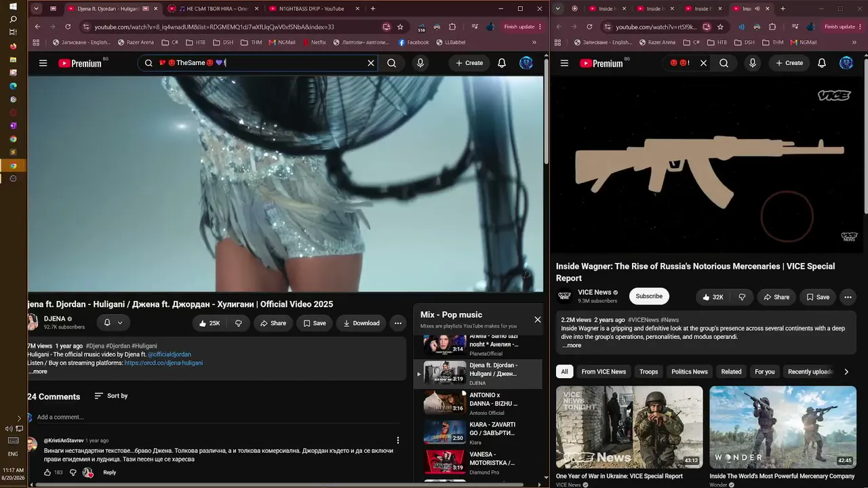This screenshot has height=488, width=868.
Task: Select the From VICE News filter chip
Action: pos(604,371)
